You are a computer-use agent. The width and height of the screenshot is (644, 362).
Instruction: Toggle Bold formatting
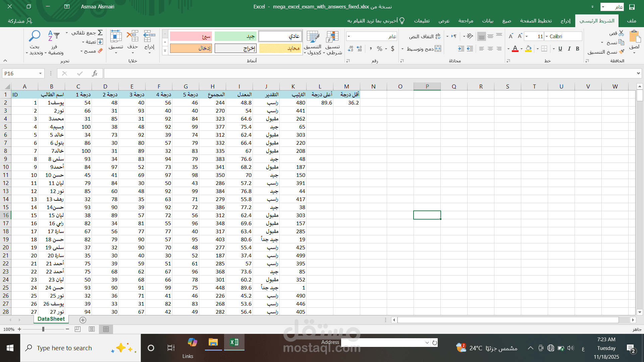[x=577, y=49]
